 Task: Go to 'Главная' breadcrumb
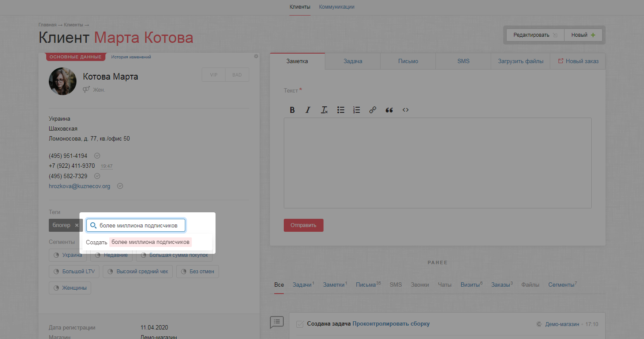coord(48,25)
